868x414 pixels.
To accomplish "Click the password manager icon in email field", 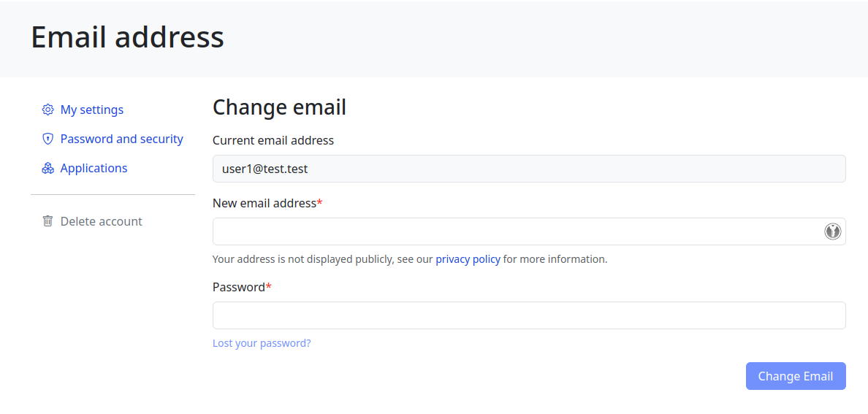I will (832, 231).
